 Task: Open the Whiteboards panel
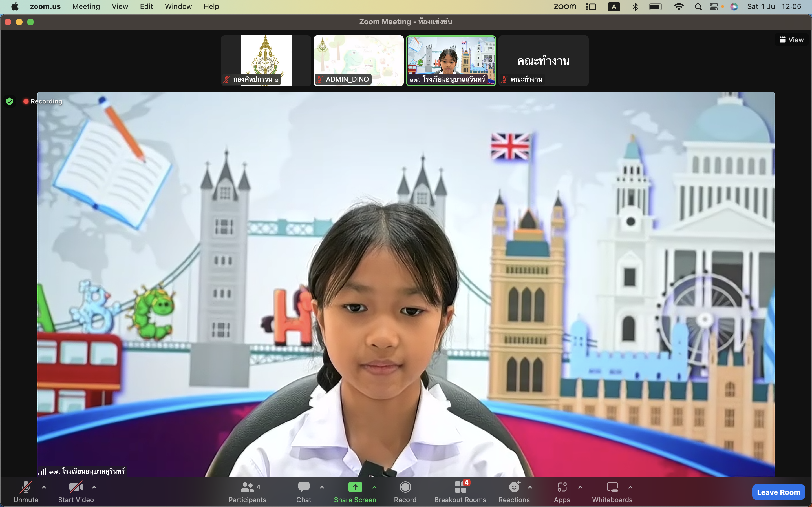click(x=612, y=492)
